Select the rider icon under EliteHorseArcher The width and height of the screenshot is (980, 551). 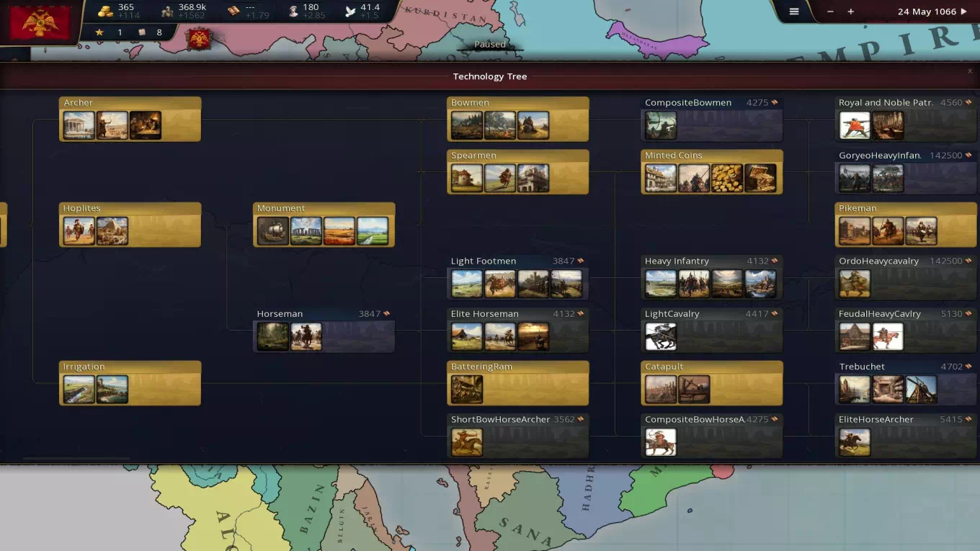pyautogui.click(x=855, y=442)
